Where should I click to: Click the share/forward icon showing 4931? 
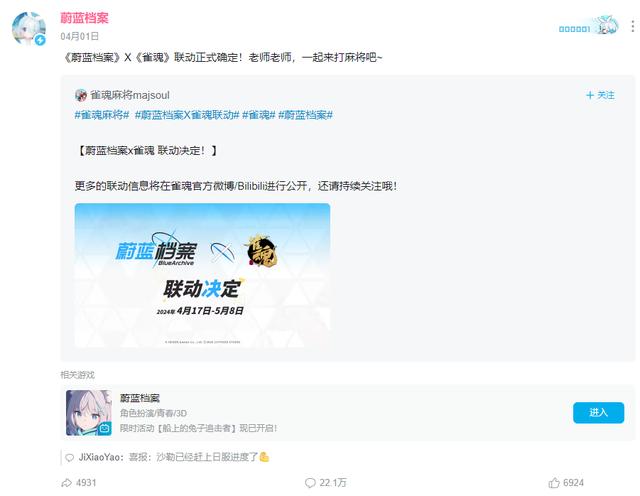point(66,483)
